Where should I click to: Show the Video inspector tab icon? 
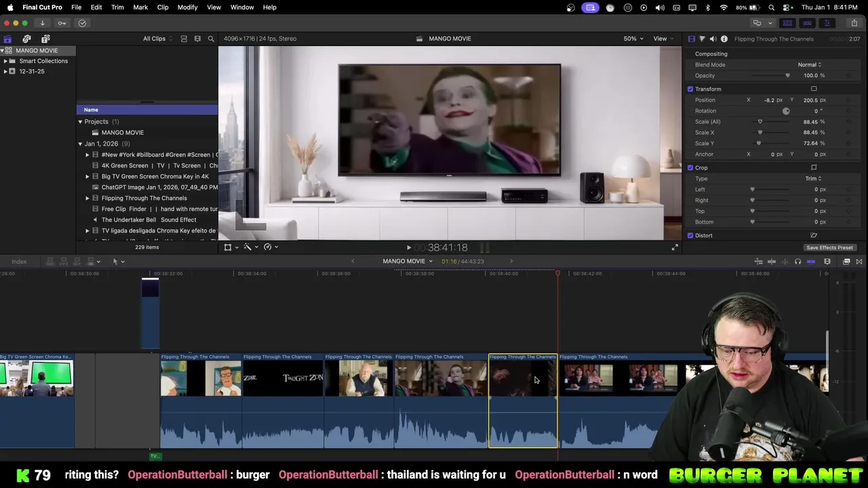click(x=691, y=39)
